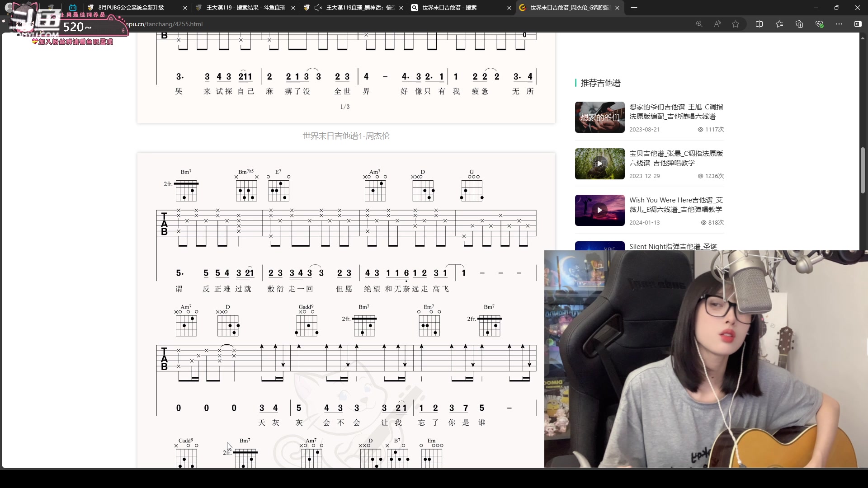Open the Silent Night指弹吉他谱 link
Viewport: 868px width, 488px height.
coord(673,247)
